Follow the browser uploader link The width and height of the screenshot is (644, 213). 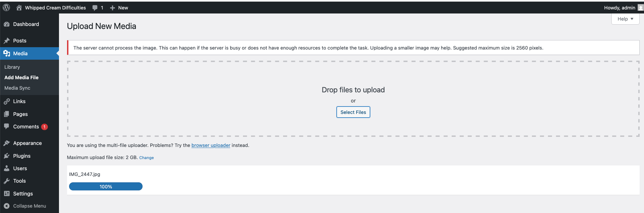click(x=211, y=145)
